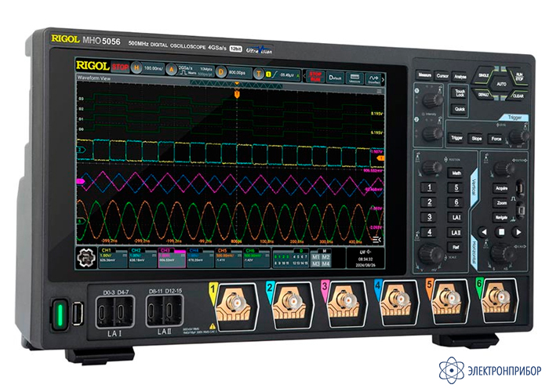Toggle front-panel channel 1 key
Viewport: 549px width, 392px height.
click(x=429, y=187)
